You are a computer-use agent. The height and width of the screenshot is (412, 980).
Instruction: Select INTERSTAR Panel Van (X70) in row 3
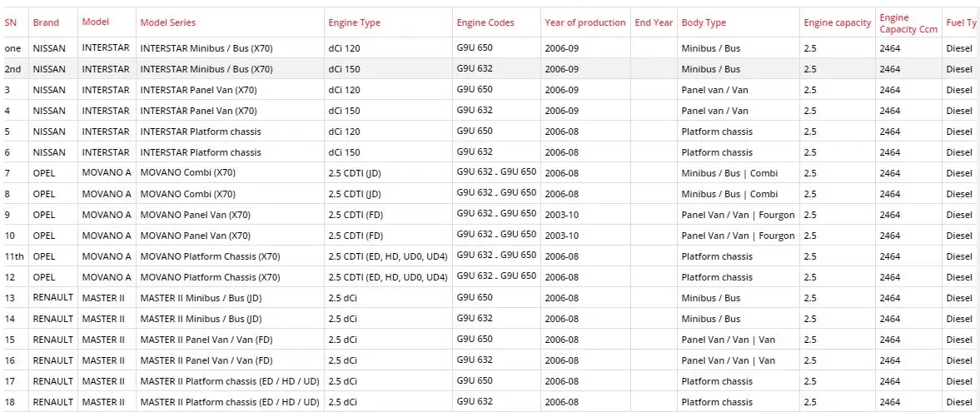point(198,90)
